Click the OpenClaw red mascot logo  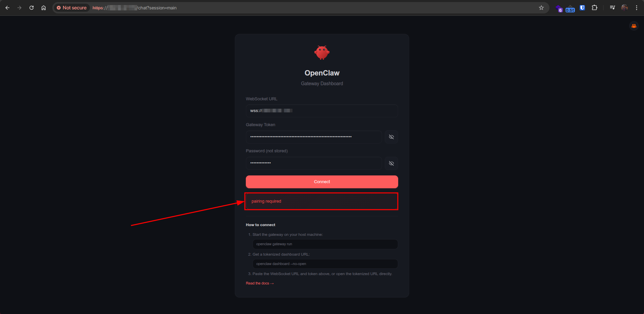coord(322,53)
